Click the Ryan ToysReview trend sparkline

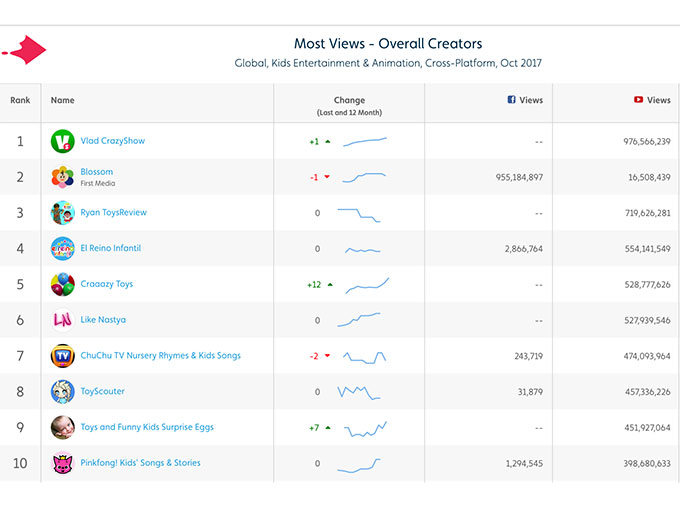click(359, 216)
